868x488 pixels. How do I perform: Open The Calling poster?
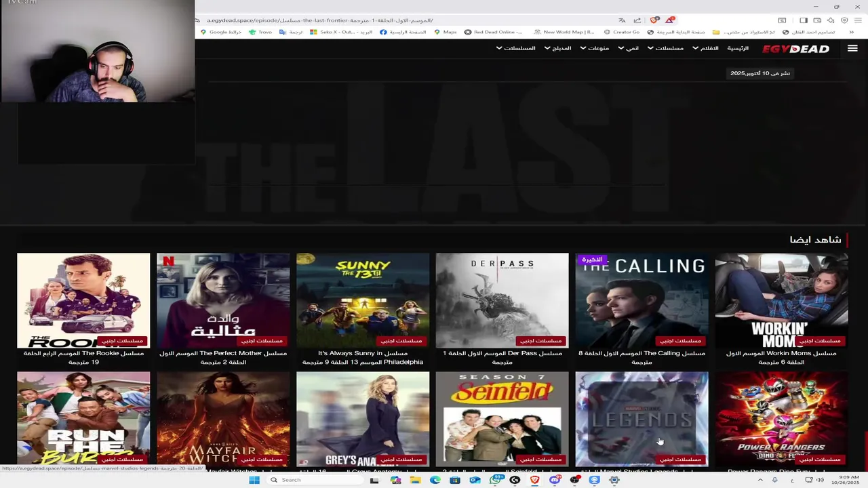[642, 300]
